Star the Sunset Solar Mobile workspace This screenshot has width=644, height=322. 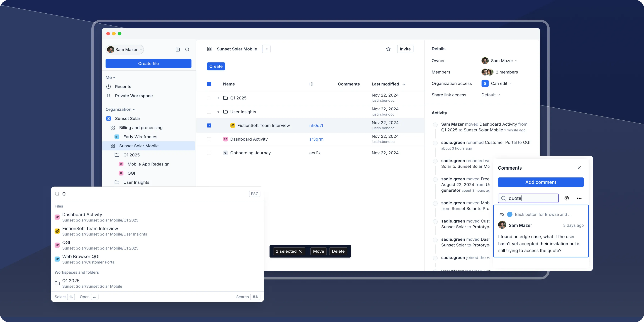(388, 49)
